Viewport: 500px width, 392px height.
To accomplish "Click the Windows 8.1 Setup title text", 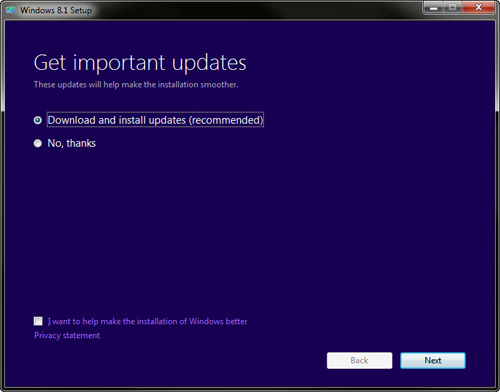I will pyautogui.click(x=56, y=10).
